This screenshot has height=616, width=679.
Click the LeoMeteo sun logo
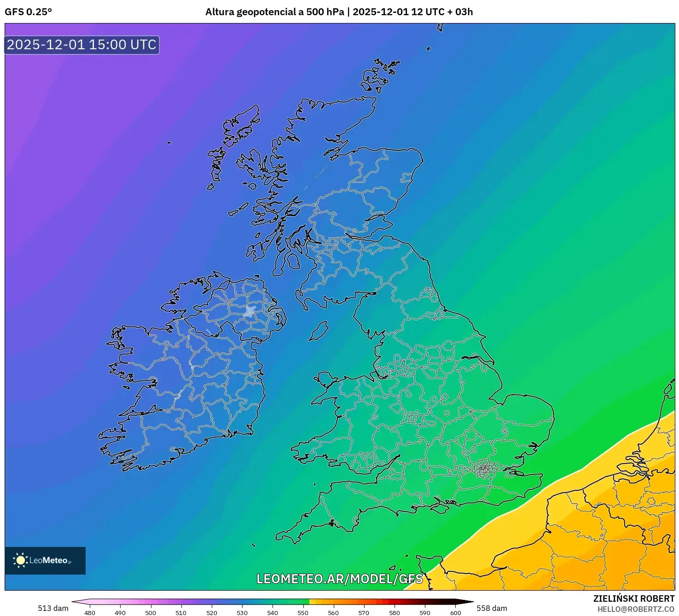coord(20,560)
